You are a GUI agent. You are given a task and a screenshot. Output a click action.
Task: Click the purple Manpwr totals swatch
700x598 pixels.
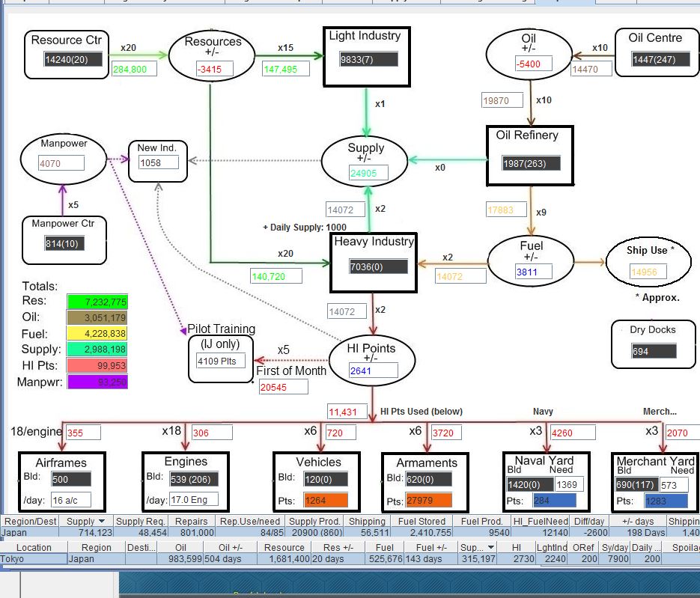pos(97,382)
